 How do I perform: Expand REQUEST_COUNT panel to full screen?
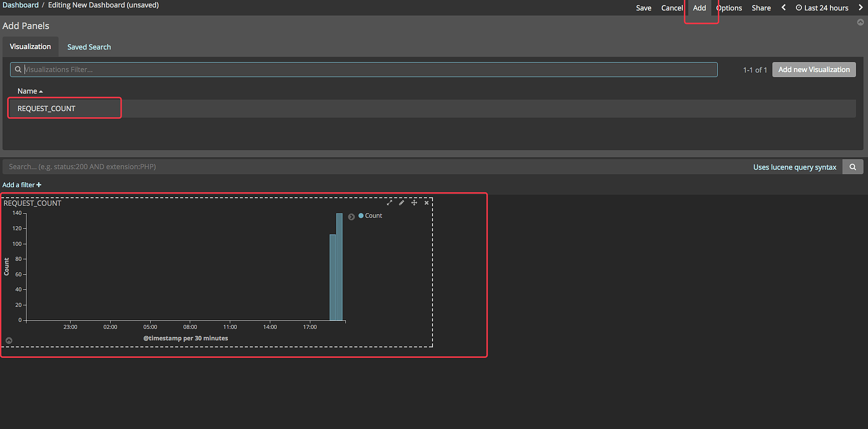tap(389, 203)
